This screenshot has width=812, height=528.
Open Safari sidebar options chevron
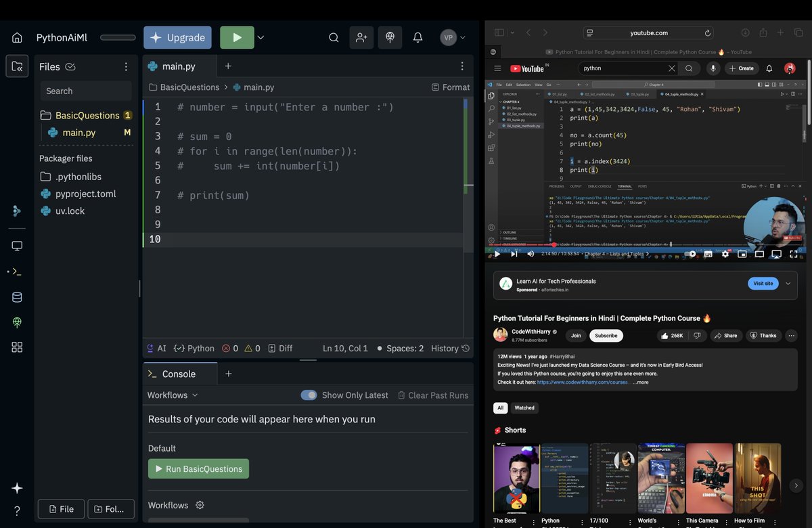[x=512, y=32]
